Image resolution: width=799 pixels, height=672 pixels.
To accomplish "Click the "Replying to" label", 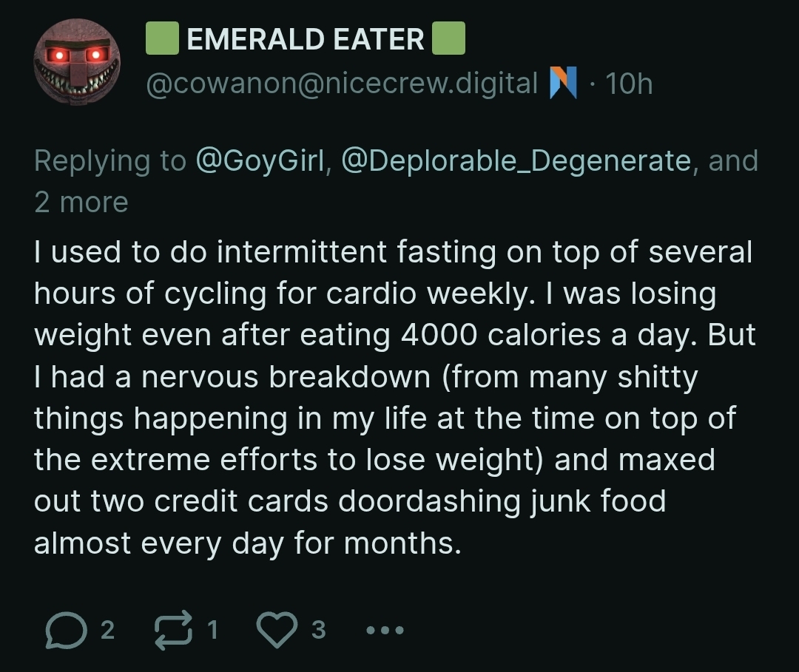I will point(110,161).
